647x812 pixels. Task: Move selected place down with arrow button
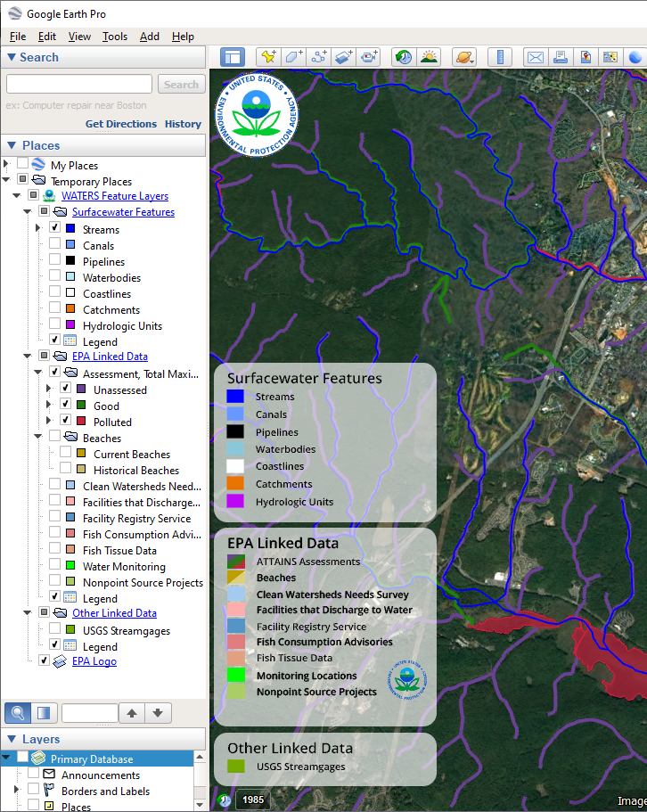tap(158, 713)
